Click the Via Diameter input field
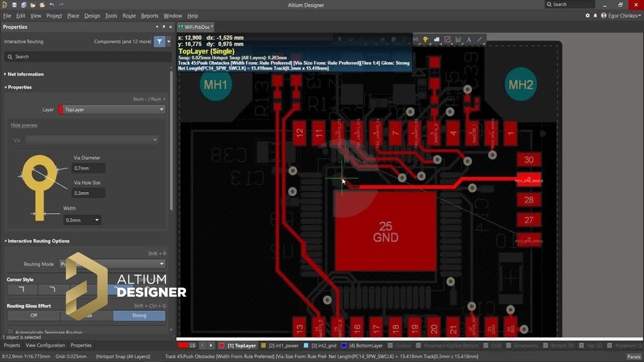644x362 pixels. click(89, 168)
